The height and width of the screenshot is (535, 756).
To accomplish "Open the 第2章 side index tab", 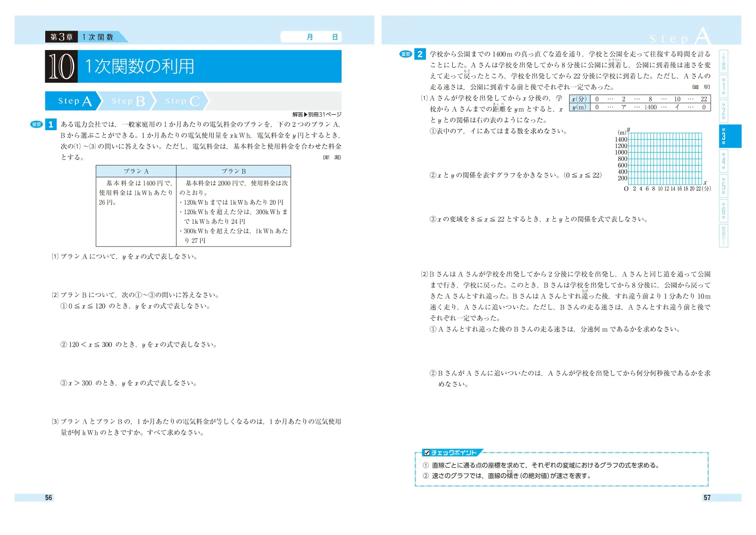I will point(723,112).
